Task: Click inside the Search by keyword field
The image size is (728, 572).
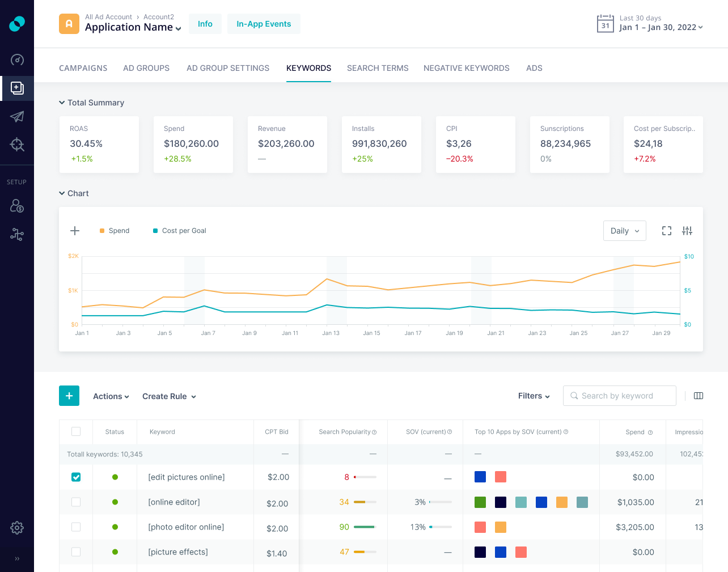Action: (x=620, y=396)
